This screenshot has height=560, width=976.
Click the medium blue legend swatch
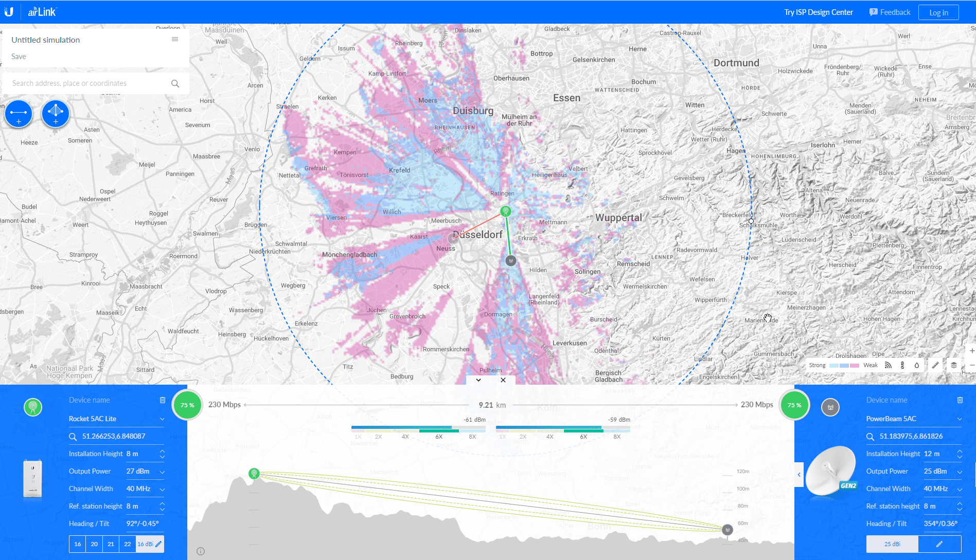844,366
